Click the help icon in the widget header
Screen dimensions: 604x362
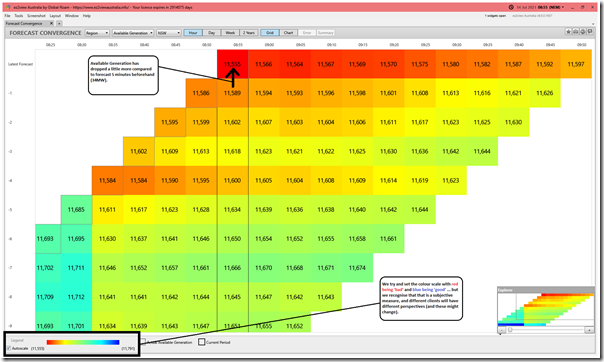click(583, 32)
